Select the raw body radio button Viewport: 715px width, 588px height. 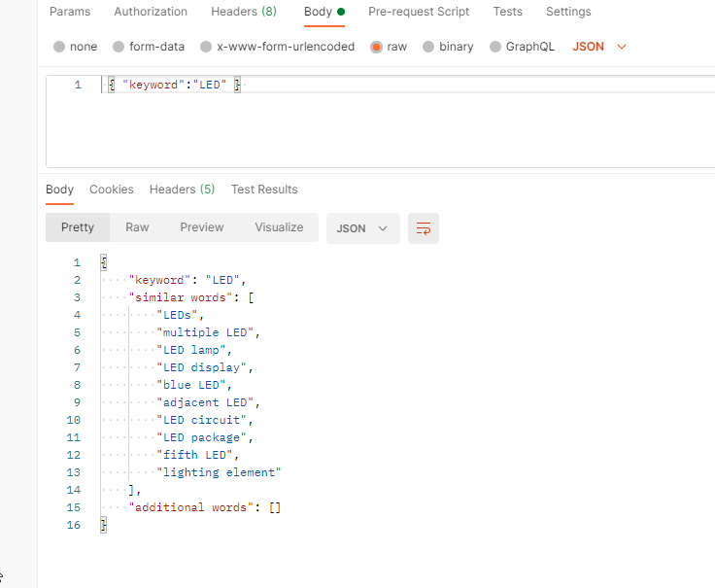(376, 47)
